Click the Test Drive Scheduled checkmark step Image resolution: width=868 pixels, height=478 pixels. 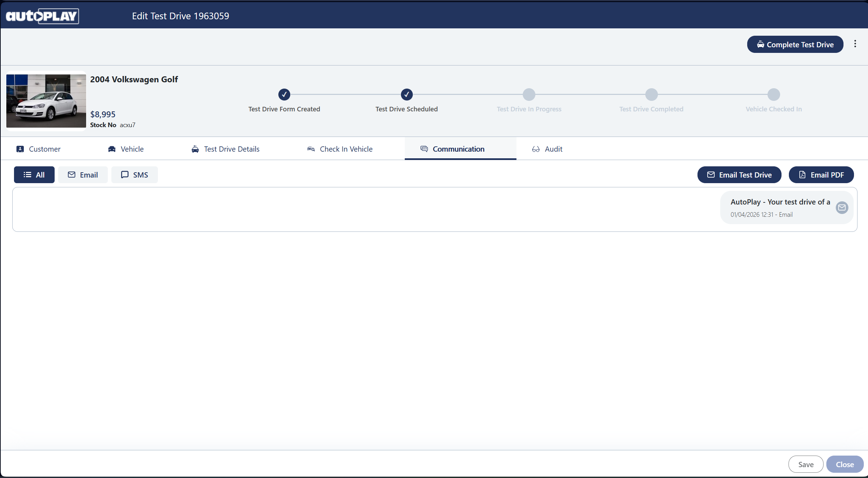(x=407, y=94)
